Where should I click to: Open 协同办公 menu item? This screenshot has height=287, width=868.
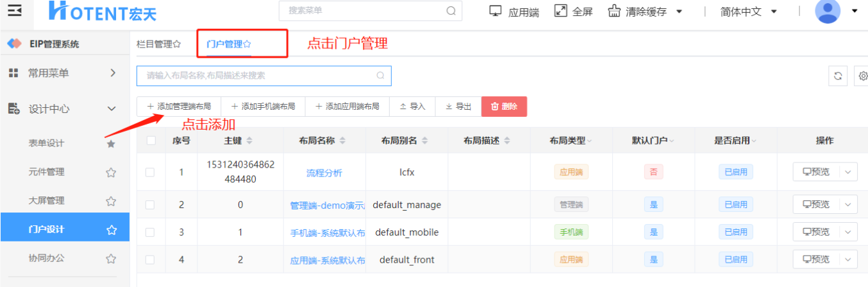[46, 258]
